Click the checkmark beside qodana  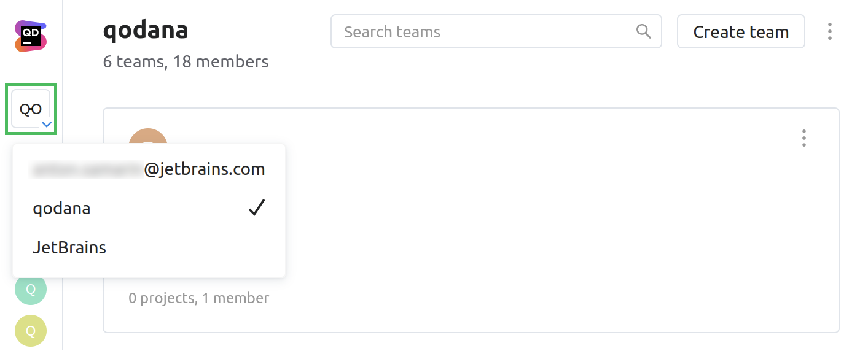point(256,208)
